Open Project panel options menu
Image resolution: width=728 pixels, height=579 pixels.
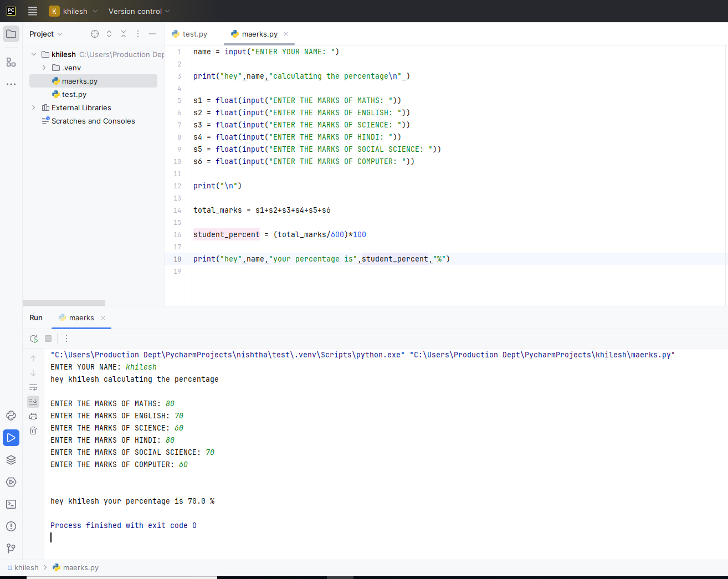point(138,34)
